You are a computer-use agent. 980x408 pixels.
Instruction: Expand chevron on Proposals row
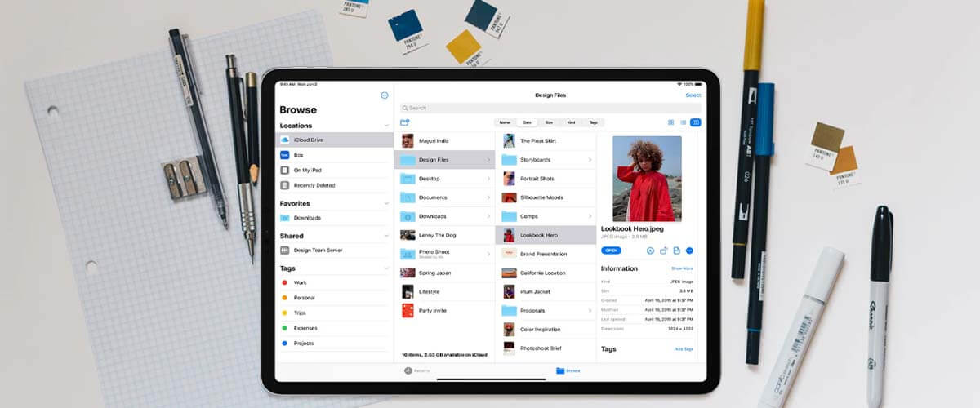[x=590, y=310]
